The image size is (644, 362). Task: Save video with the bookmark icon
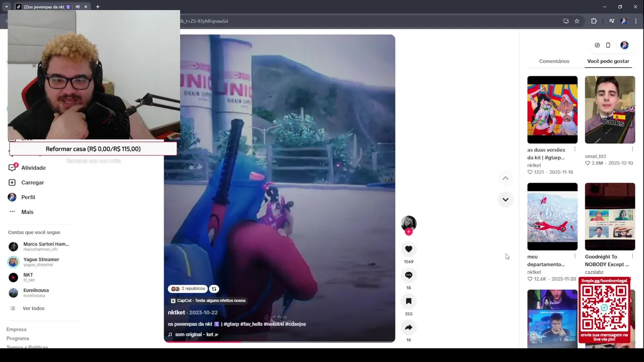pyautogui.click(x=409, y=301)
